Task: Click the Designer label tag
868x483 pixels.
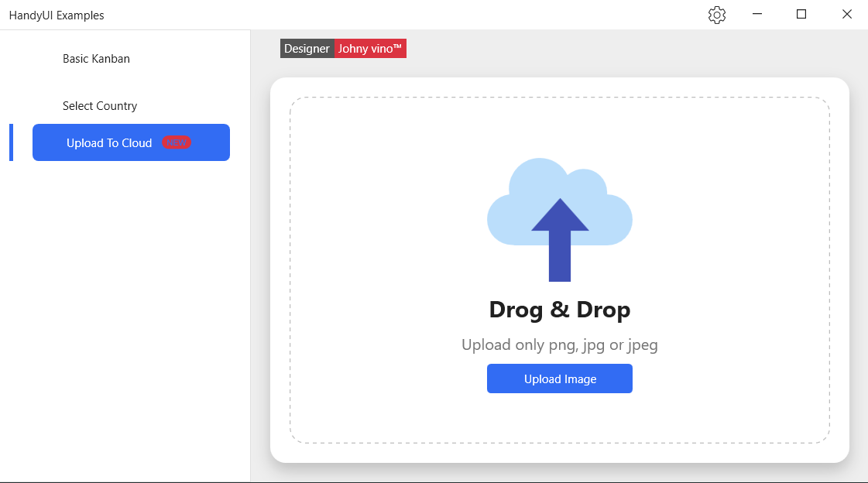Action: click(x=307, y=49)
